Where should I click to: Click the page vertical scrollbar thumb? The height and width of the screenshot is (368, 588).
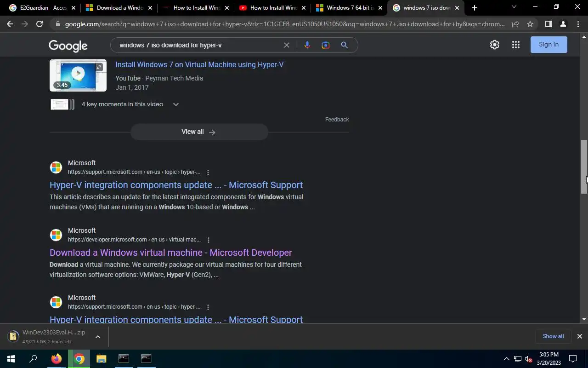pos(584,167)
